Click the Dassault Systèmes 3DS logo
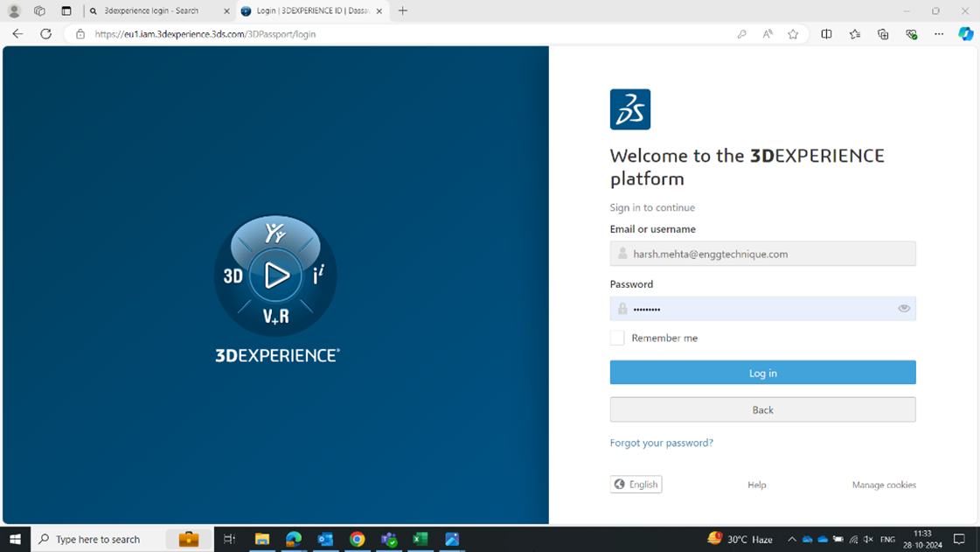The width and height of the screenshot is (980, 552). [629, 109]
